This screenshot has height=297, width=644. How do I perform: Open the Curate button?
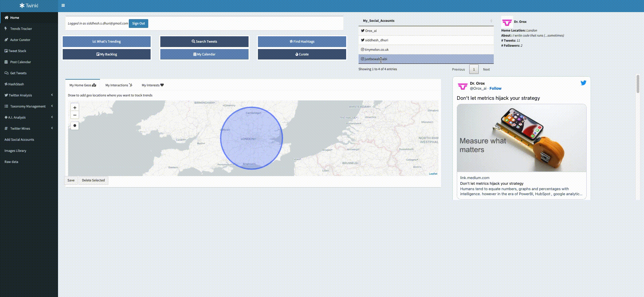302,54
